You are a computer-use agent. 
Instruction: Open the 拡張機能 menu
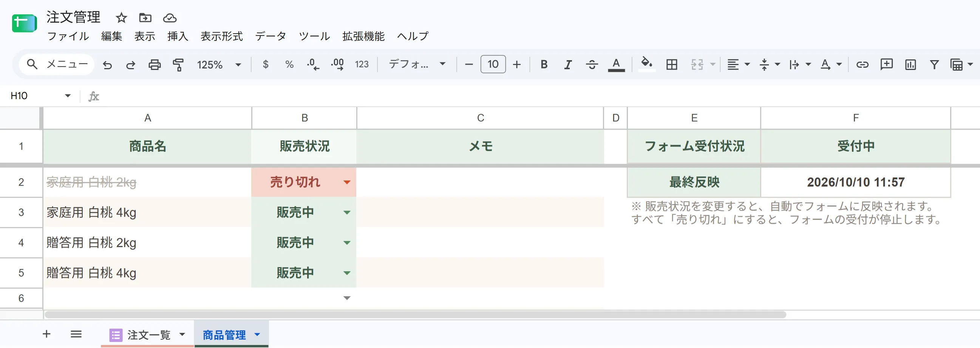363,36
